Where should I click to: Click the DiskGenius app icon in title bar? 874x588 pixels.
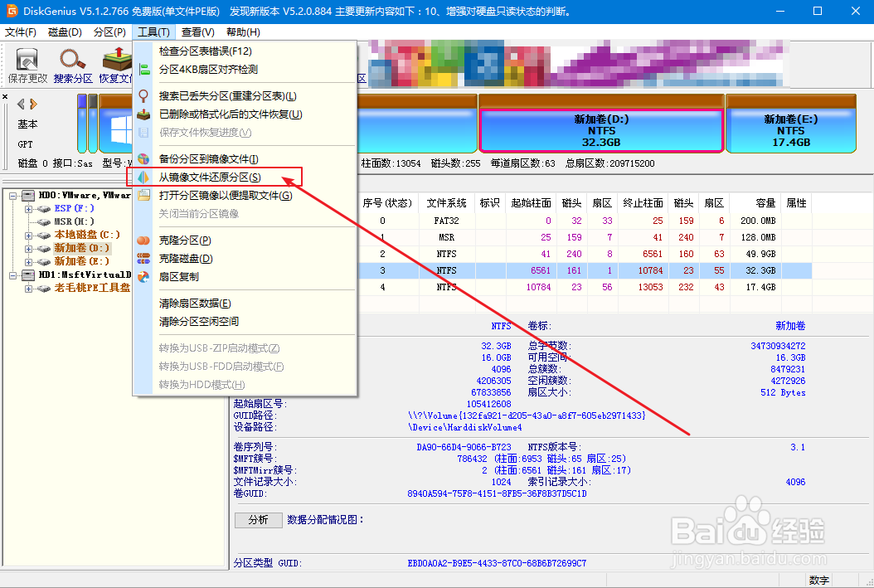point(12,11)
